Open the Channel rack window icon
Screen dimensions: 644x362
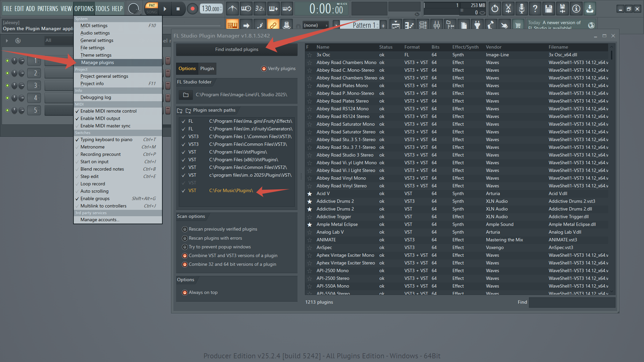[423, 25]
